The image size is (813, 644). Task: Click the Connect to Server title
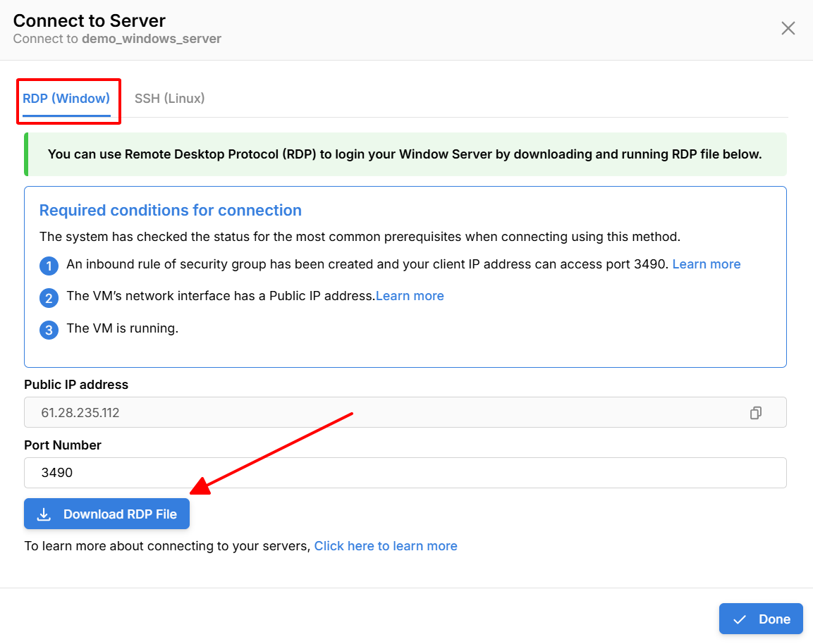pyautogui.click(x=90, y=20)
